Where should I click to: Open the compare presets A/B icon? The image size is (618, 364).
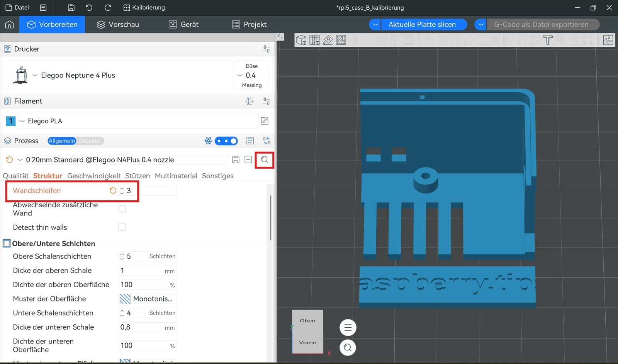[267, 141]
